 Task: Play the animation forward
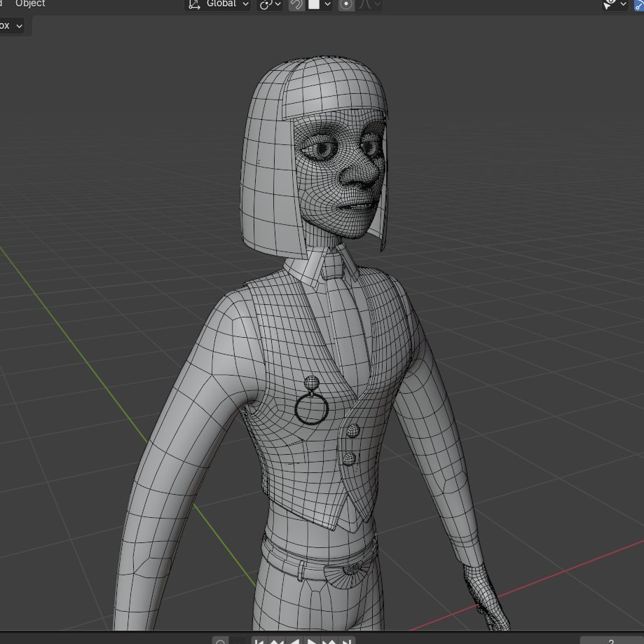tap(312, 640)
